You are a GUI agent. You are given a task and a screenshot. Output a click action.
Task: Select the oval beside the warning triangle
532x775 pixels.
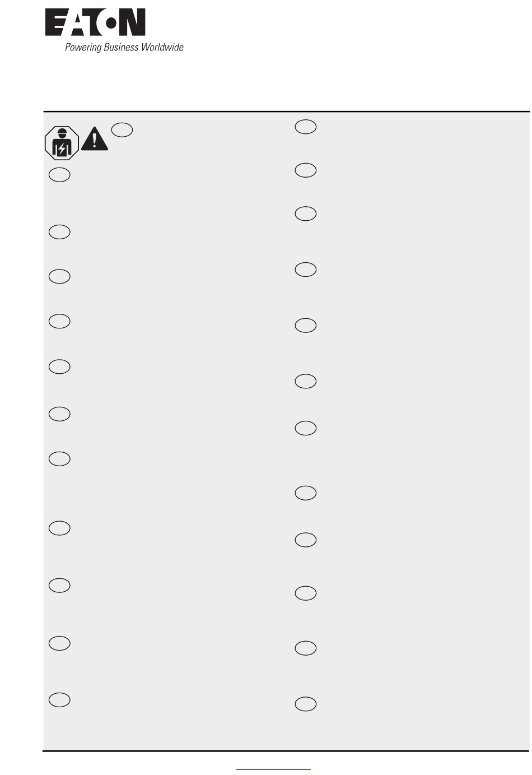point(122,129)
